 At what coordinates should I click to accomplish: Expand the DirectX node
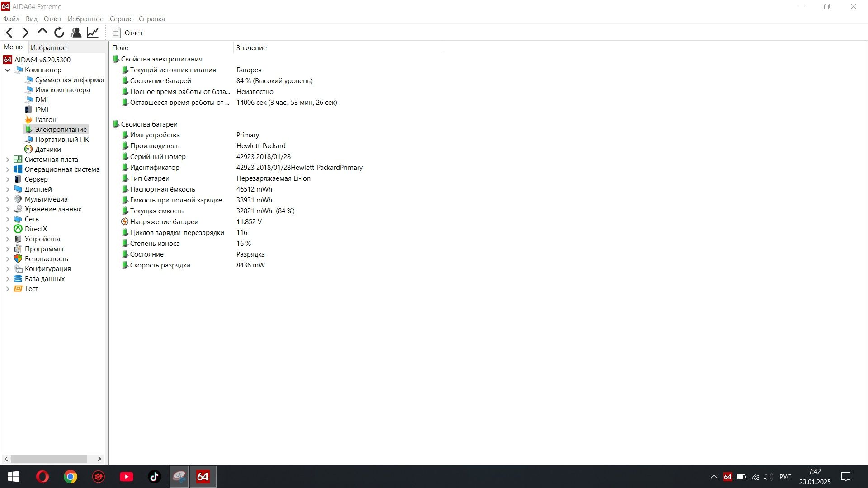[x=8, y=229]
